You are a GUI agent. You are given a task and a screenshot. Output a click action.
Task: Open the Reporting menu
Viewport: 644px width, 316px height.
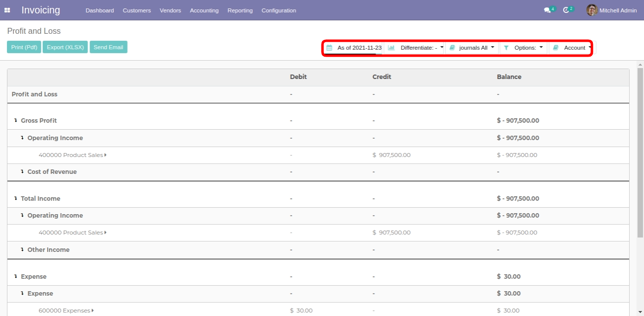coord(240,10)
